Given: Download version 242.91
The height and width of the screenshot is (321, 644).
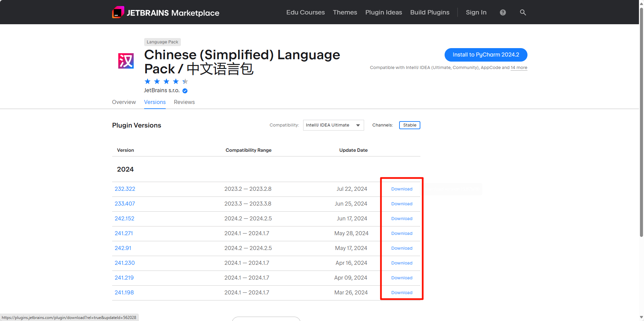Looking at the screenshot, I should (x=402, y=248).
